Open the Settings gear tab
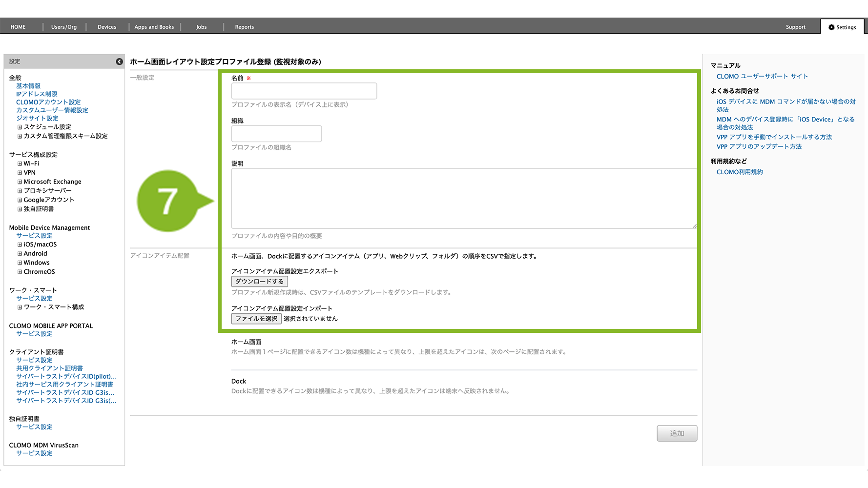This screenshot has width=868, height=488. click(x=842, y=27)
